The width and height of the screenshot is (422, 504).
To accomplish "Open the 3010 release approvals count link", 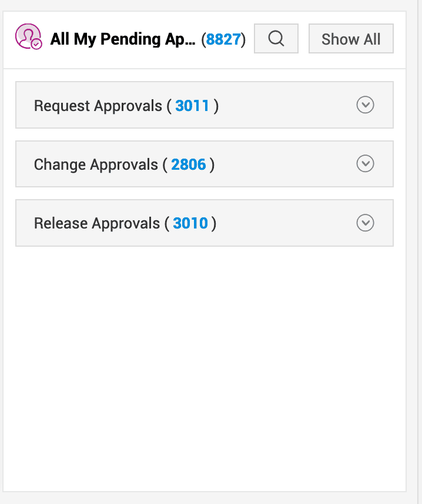I will coord(190,224).
